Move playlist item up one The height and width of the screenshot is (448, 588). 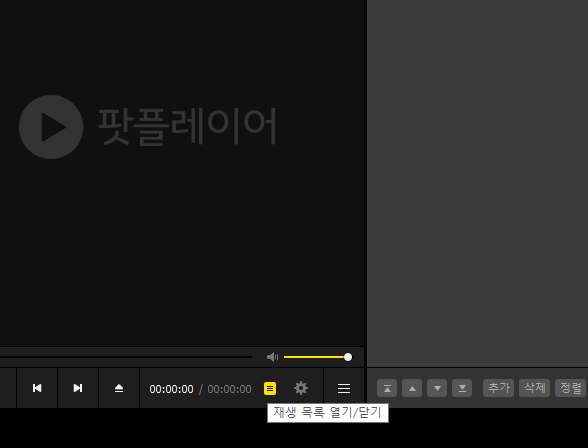pos(412,388)
